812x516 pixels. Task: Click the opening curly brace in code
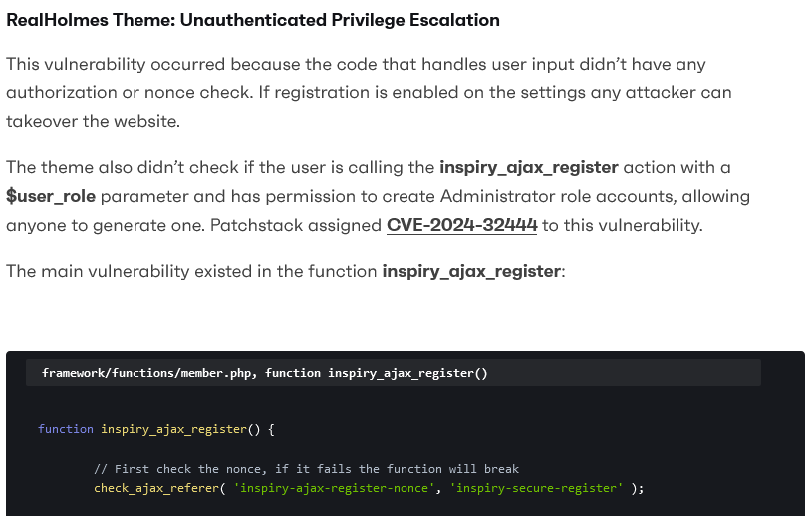271,429
